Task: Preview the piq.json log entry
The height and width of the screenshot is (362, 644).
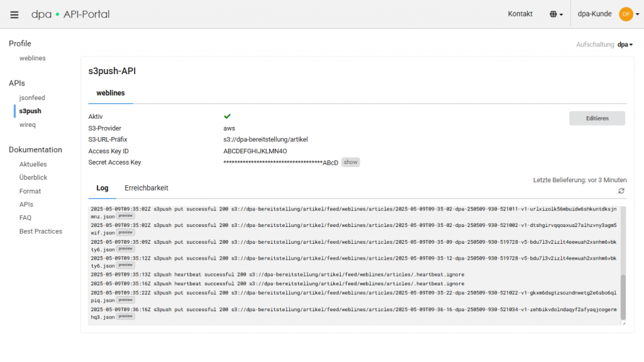Action: click(x=125, y=300)
